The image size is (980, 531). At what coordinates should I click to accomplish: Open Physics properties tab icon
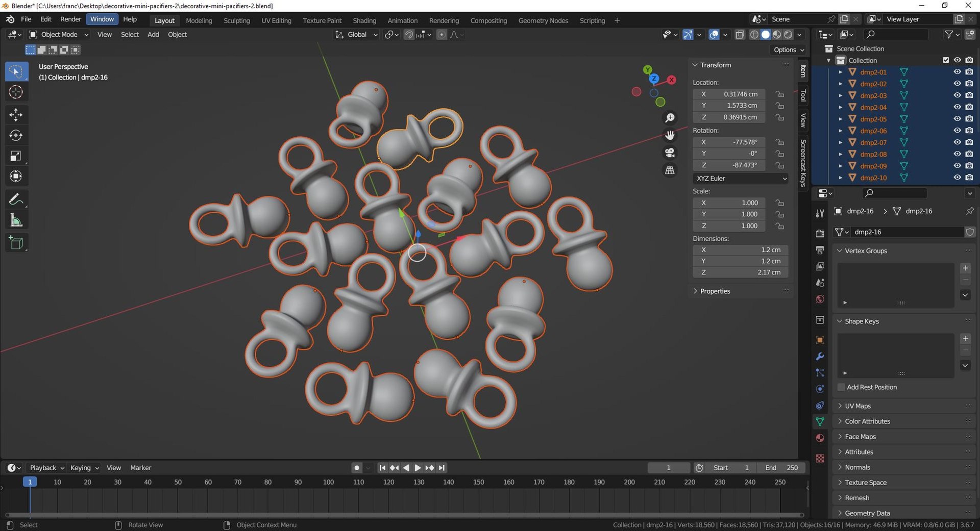(x=820, y=389)
